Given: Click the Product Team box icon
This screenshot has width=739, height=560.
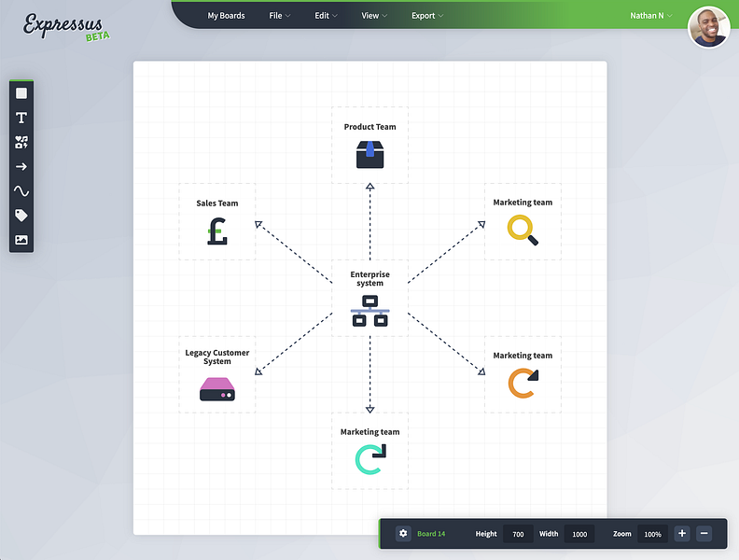Looking at the screenshot, I should tap(370, 155).
